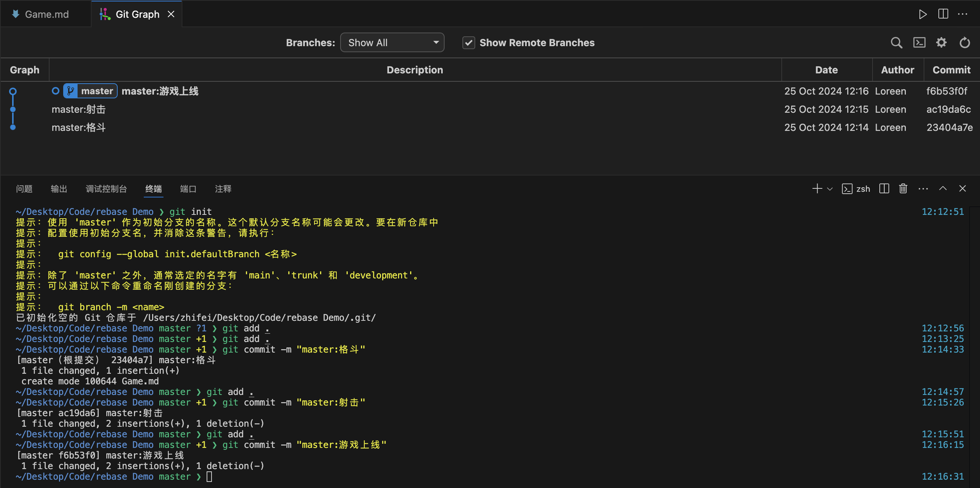Click the Commit column header
980x488 pixels.
tap(952, 70)
